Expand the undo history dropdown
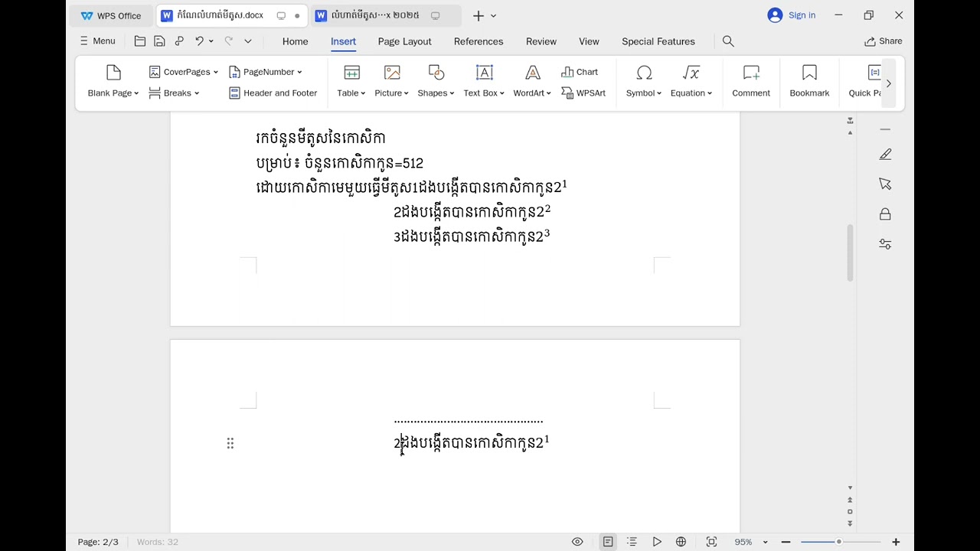The image size is (980, 551). (x=211, y=41)
